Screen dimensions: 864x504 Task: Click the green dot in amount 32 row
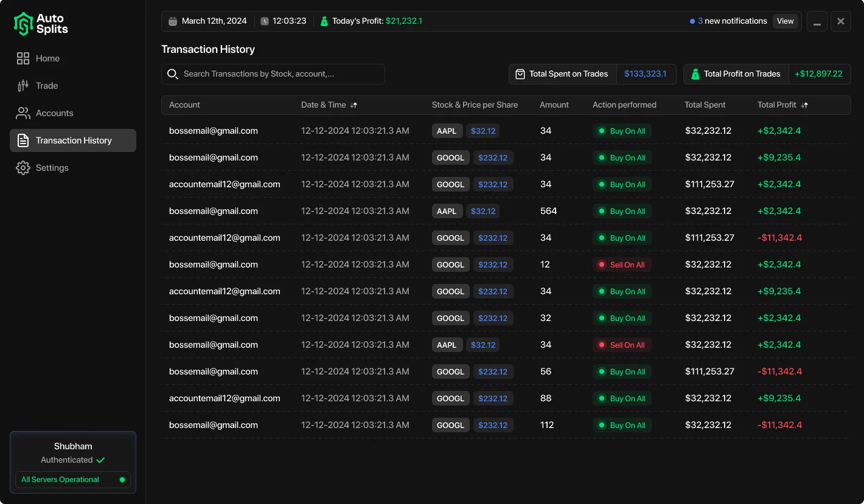[x=602, y=318]
